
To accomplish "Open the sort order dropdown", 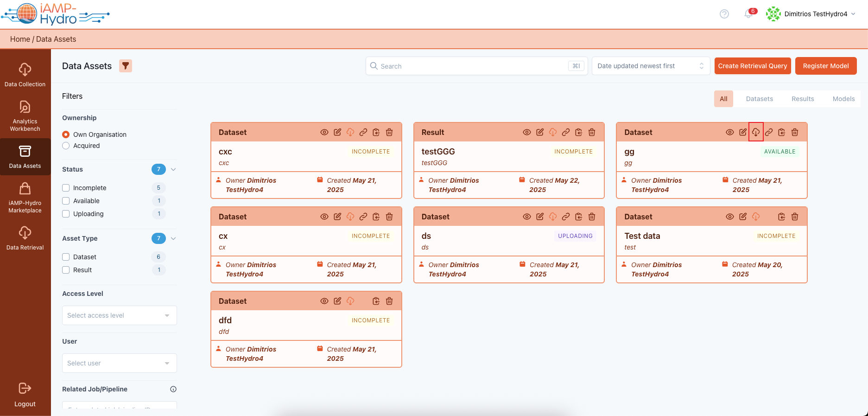I will pos(650,66).
